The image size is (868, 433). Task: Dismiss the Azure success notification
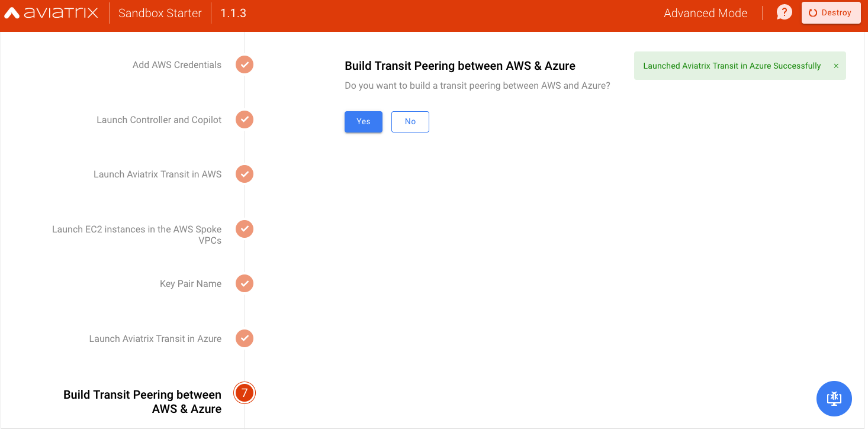[836, 66]
